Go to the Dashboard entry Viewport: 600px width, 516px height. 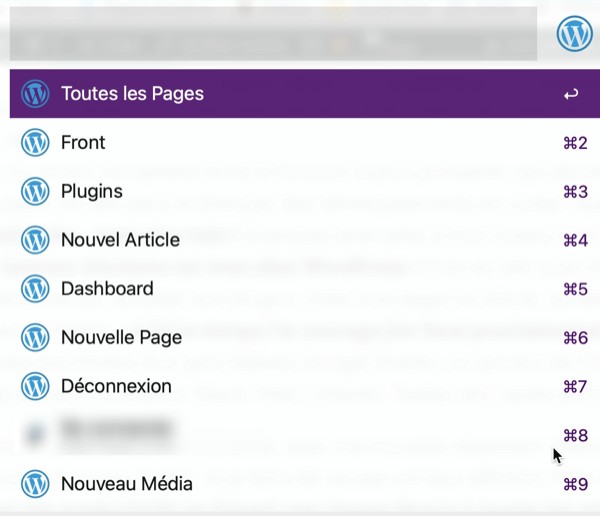pyautogui.click(x=305, y=288)
